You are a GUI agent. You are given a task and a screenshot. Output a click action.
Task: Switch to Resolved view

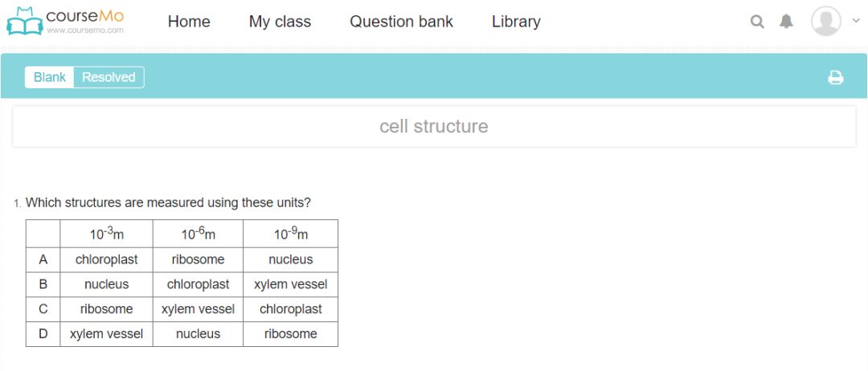[108, 77]
